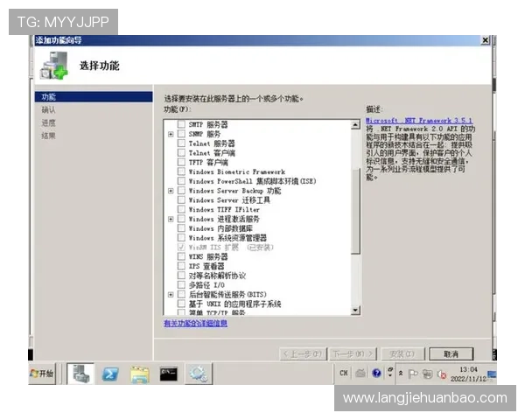Open Command Prompt taskbar icon
The height and width of the screenshot is (420, 525).
168,374
